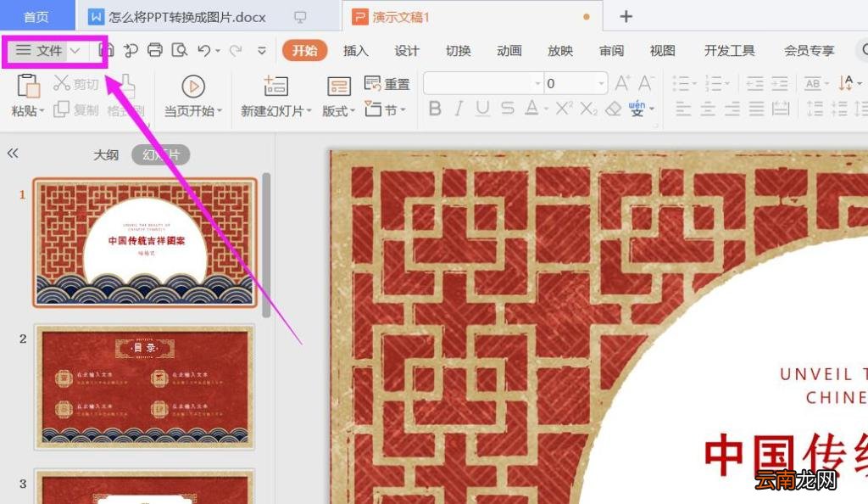Go to the 首页 (Home) tab
868x504 pixels.
[x=36, y=17]
